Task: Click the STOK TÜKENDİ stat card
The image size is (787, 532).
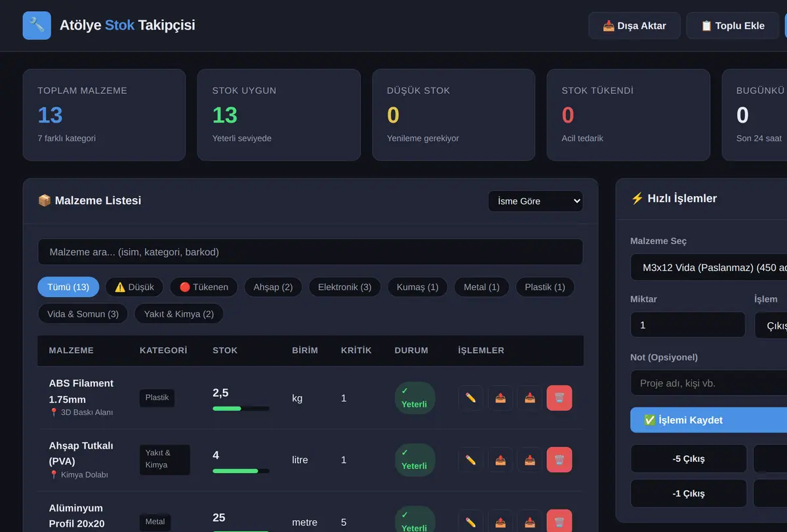Action: [628, 115]
